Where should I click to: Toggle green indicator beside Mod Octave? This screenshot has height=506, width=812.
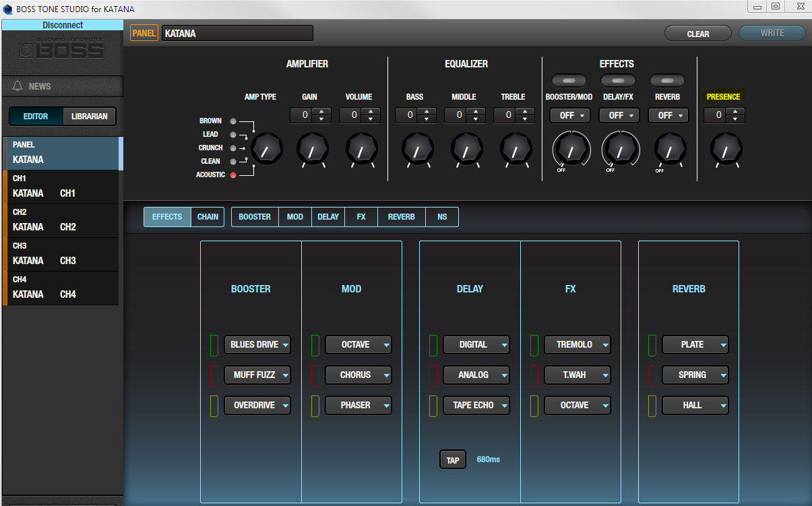click(x=315, y=345)
